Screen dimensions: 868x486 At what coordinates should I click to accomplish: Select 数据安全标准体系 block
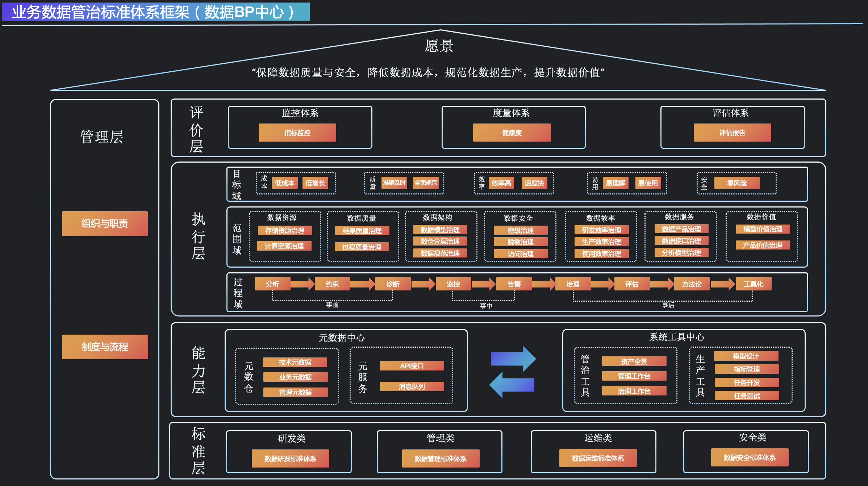(749, 457)
